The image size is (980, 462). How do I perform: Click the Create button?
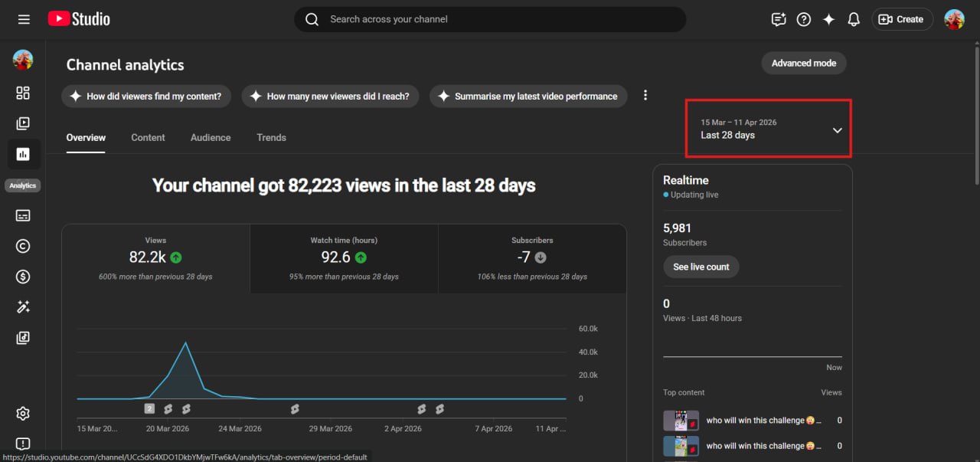[902, 20]
